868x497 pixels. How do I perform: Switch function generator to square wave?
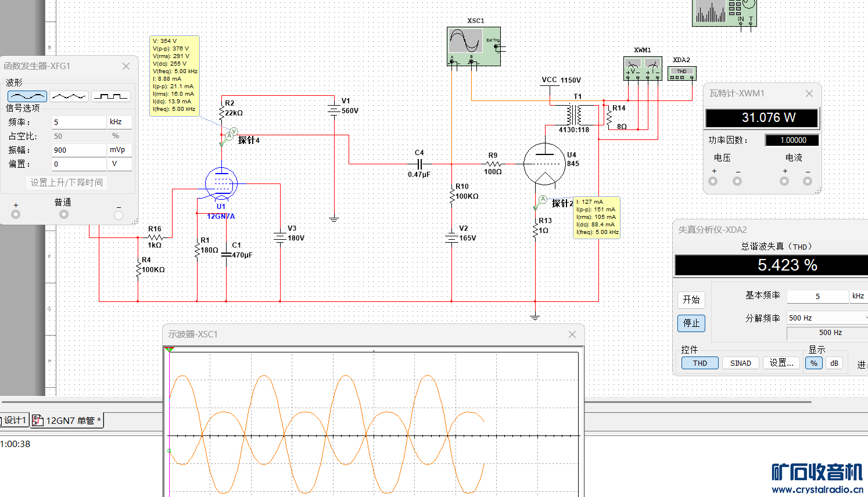coord(110,96)
